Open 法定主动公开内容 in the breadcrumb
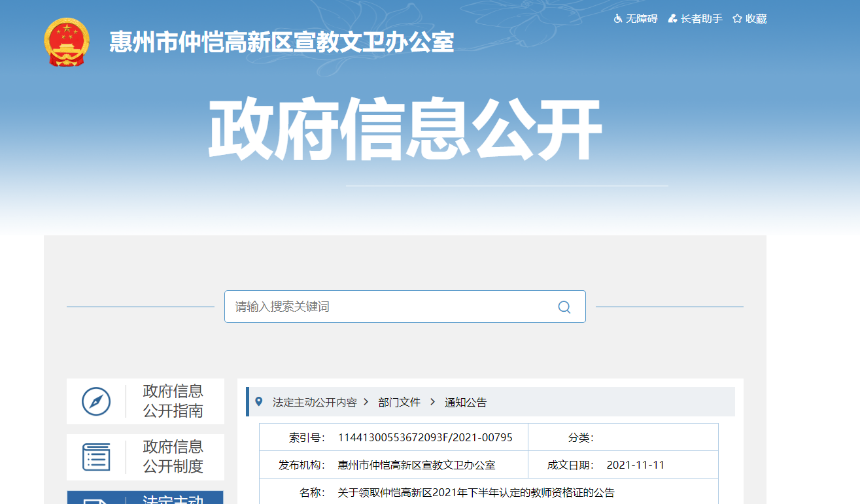The height and width of the screenshot is (504, 860). tap(315, 402)
